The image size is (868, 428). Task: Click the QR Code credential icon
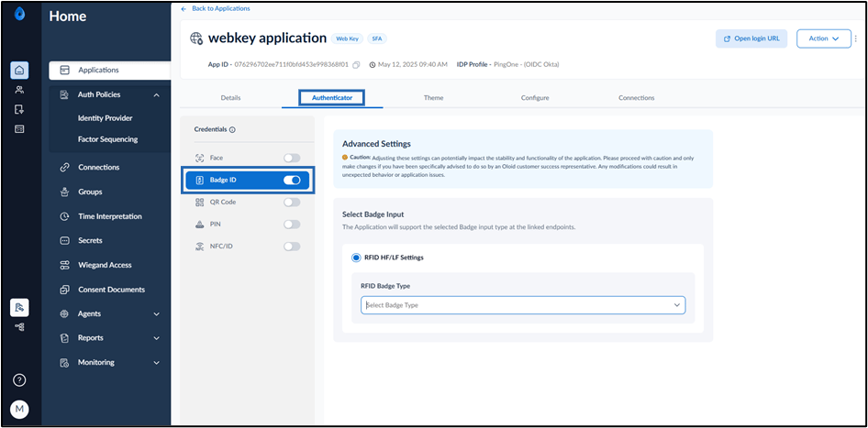pyautogui.click(x=200, y=203)
